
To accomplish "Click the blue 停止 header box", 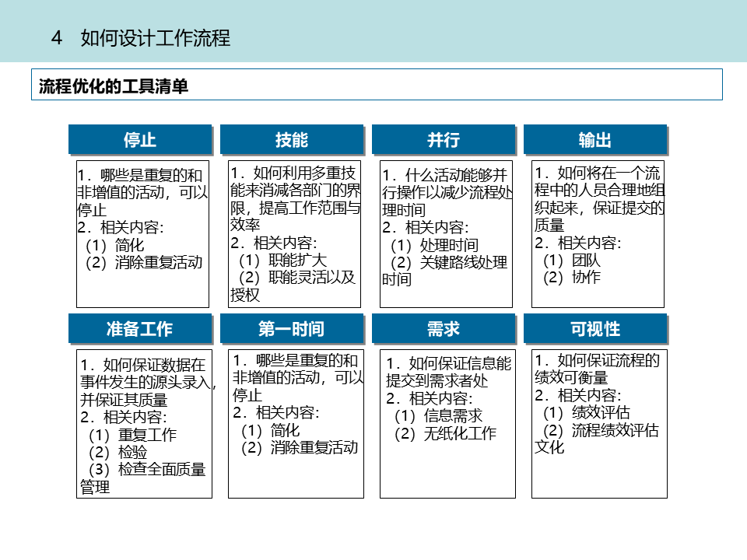I will point(140,139).
